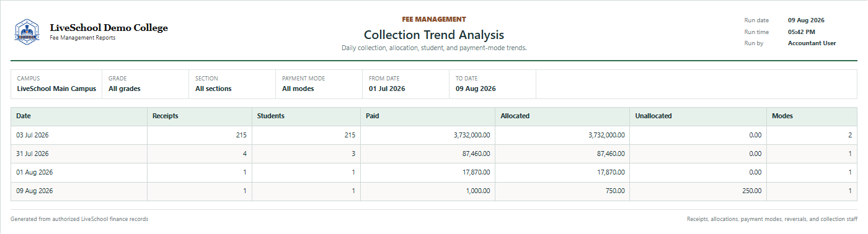Screen dimensions: 868x234
Task: Click the receipts count 215 for 03 Jul
Action: (x=241, y=135)
